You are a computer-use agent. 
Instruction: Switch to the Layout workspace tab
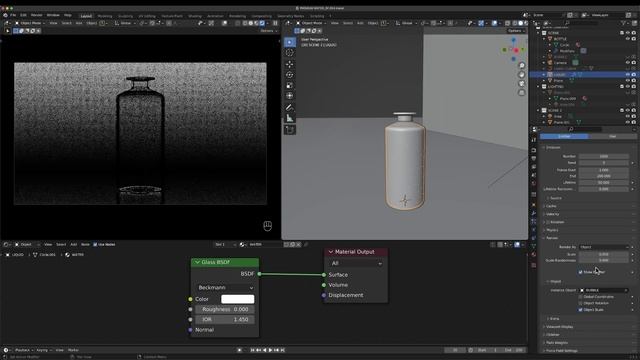coord(86,16)
